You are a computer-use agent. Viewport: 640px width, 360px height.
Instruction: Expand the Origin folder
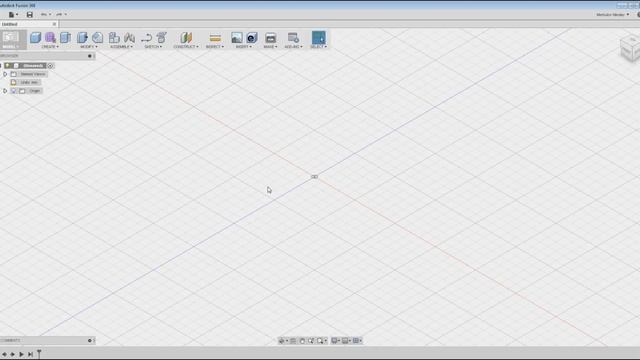click(5, 91)
